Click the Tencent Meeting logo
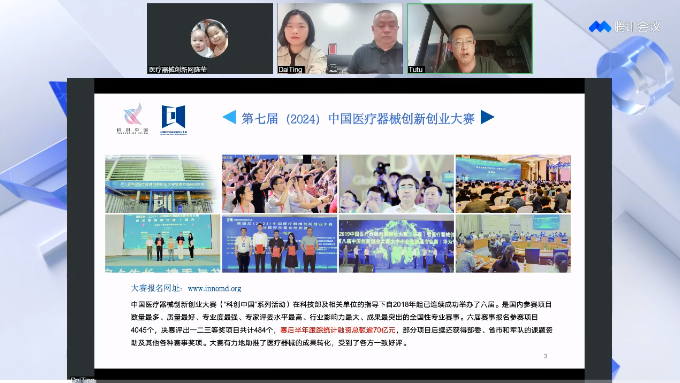The image size is (680, 383). (x=624, y=27)
